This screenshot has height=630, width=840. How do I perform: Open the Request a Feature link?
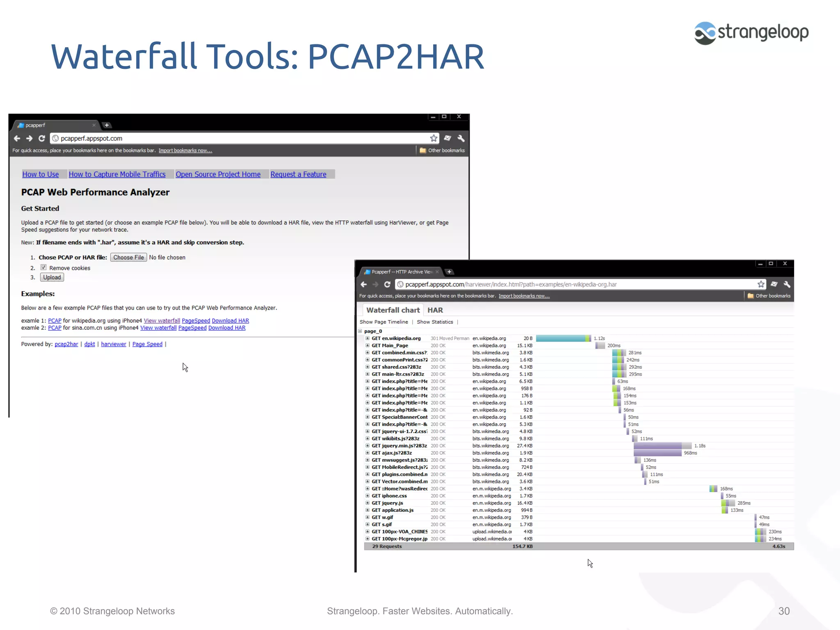298,174
